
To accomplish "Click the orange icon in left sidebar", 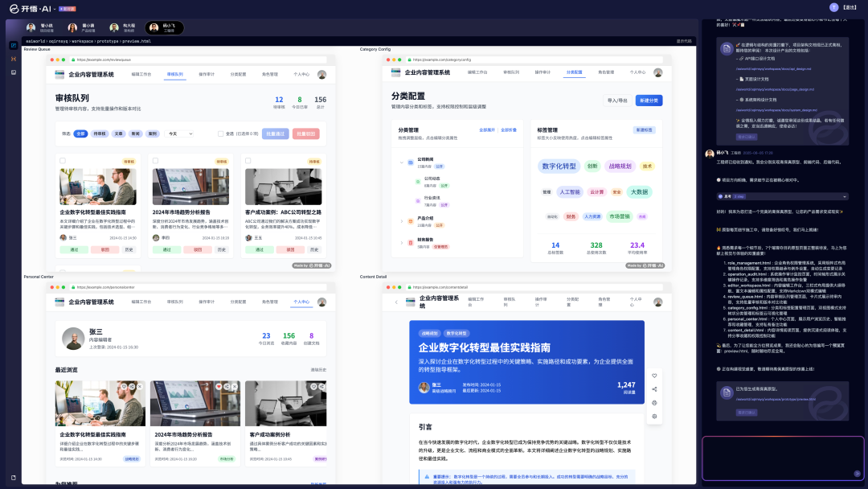I will [x=14, y=59].
